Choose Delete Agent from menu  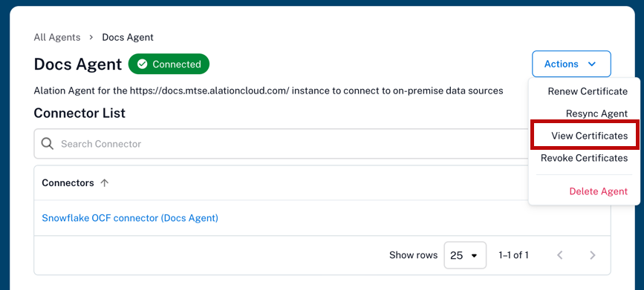tap(598, 191)
